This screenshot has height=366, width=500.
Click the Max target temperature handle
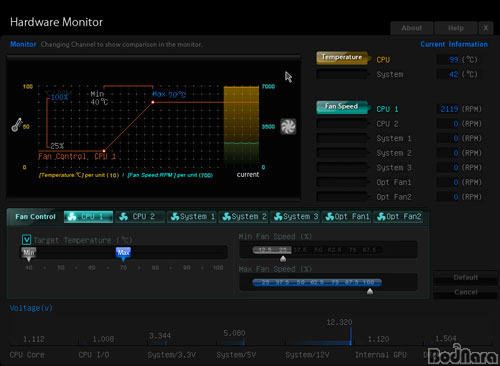pos(123,254)
